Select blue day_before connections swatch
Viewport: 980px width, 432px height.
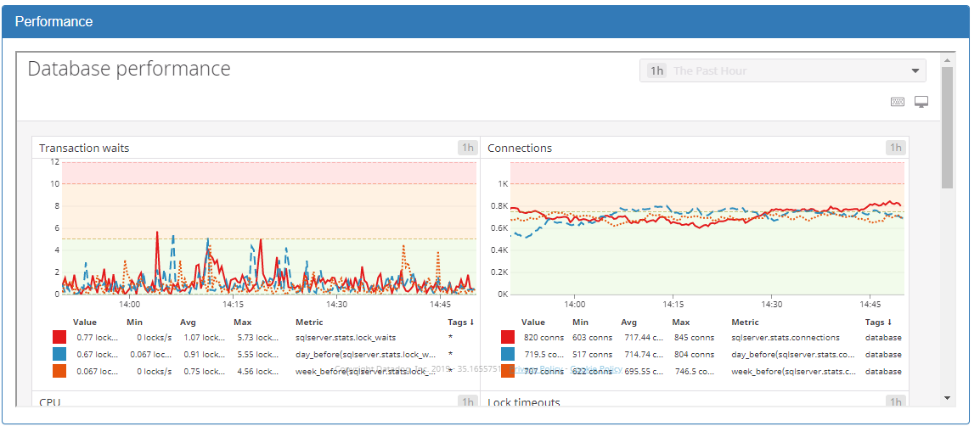tap(508, 355)
